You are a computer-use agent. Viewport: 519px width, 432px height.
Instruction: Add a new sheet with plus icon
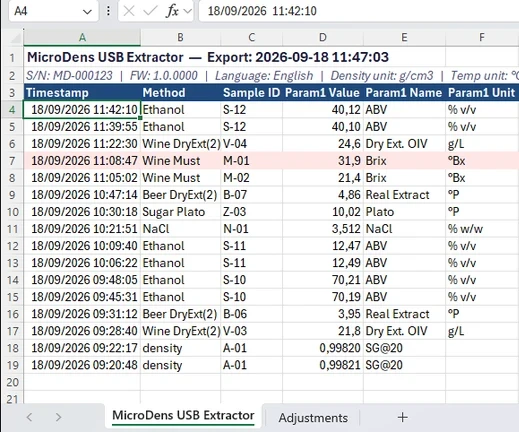402,417
